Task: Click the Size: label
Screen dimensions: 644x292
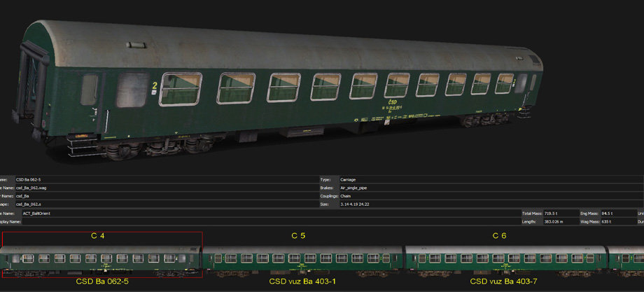Action: [325, 204]
